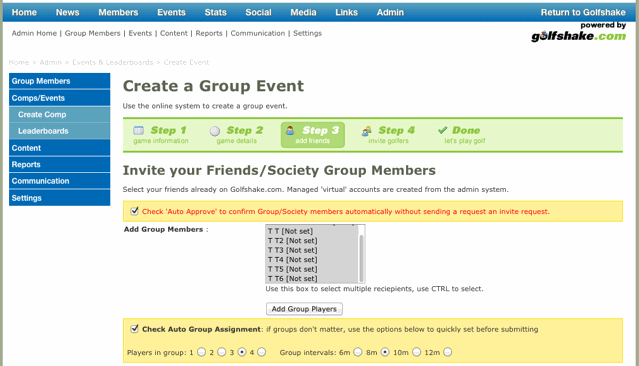Go to Step 2 game details tab

click(x=237, y=135)
